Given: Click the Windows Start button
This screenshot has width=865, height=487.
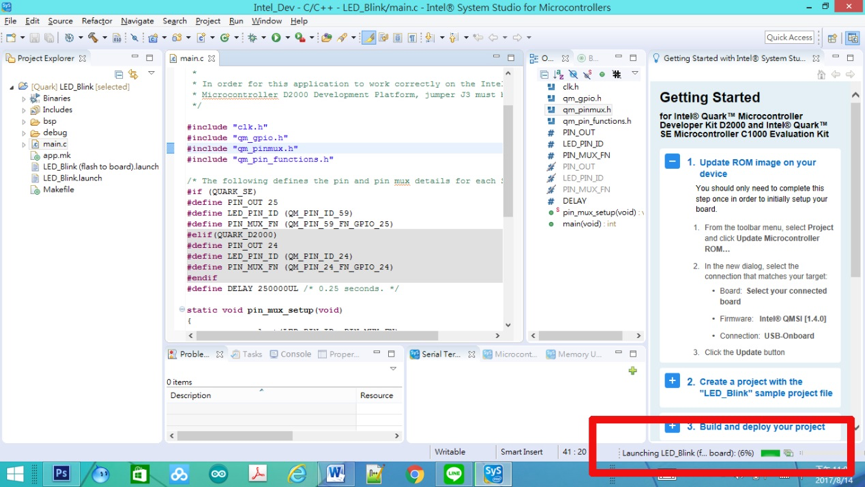Looking at the screenshot, I should coord(15,474).
